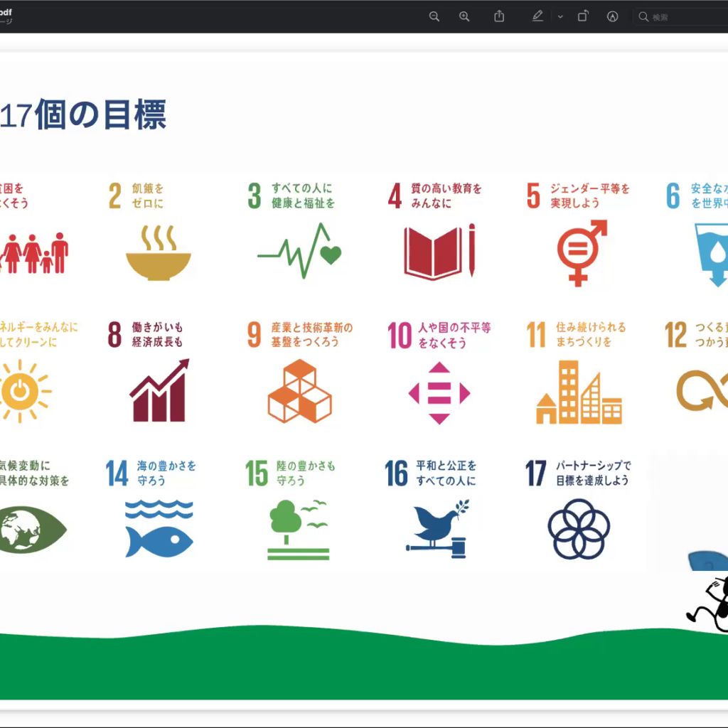Click the four-arrows equality icon
Image resolution: width=728 pixels, height=728 pixels.
439,393
